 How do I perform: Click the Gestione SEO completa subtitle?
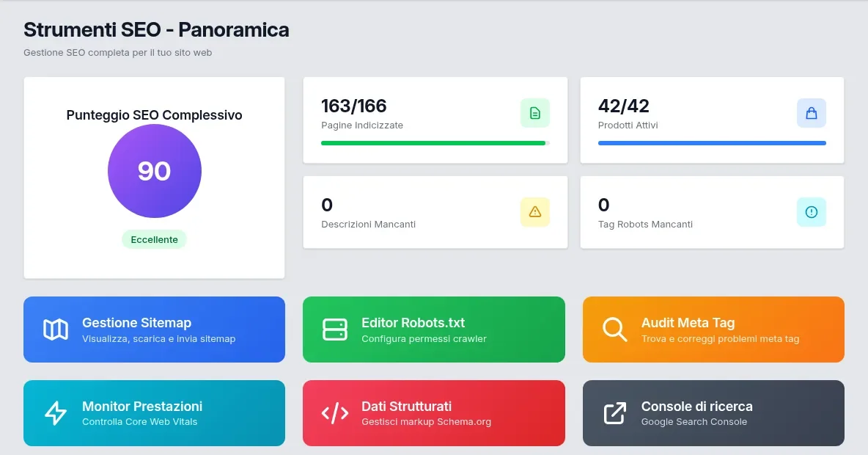point(117,53)
